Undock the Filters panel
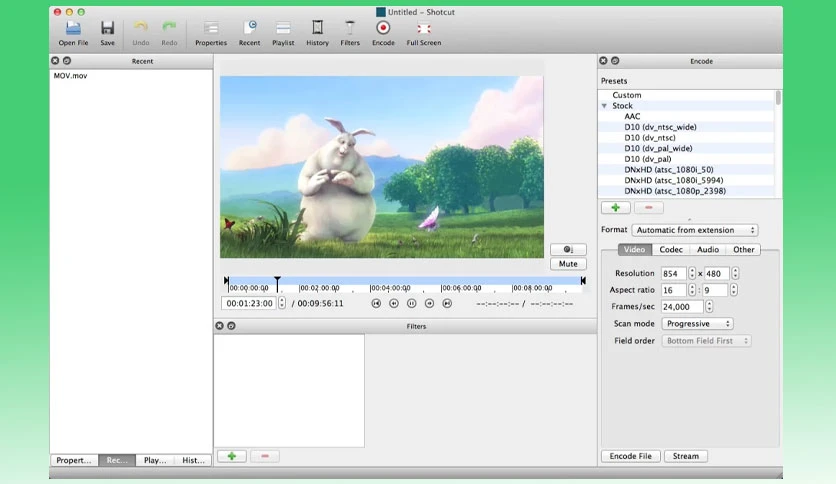 pyautogui.click(x=231, y=326)
